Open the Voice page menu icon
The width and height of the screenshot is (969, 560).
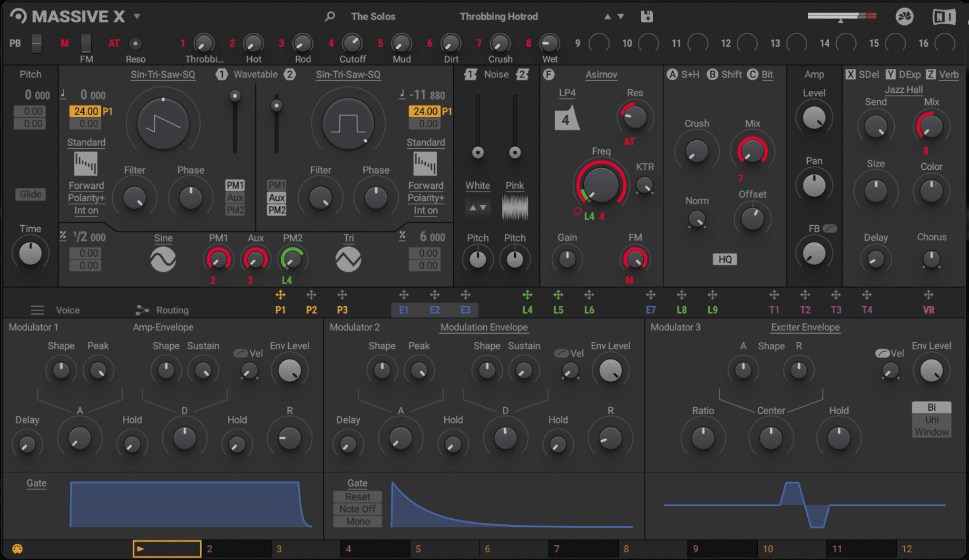click(x=37, y=310)
